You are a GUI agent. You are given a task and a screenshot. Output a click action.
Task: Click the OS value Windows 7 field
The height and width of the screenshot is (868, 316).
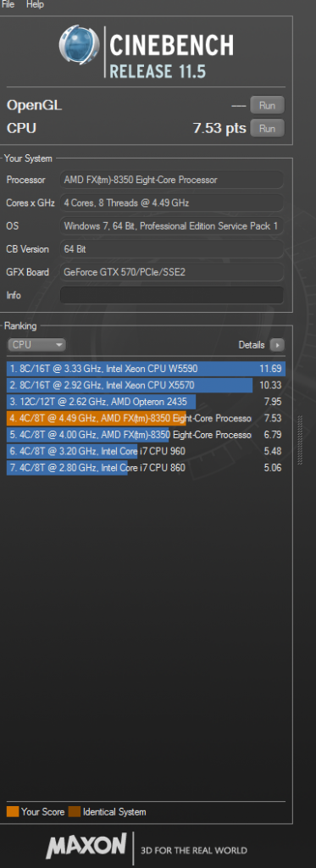pos(172,225)
